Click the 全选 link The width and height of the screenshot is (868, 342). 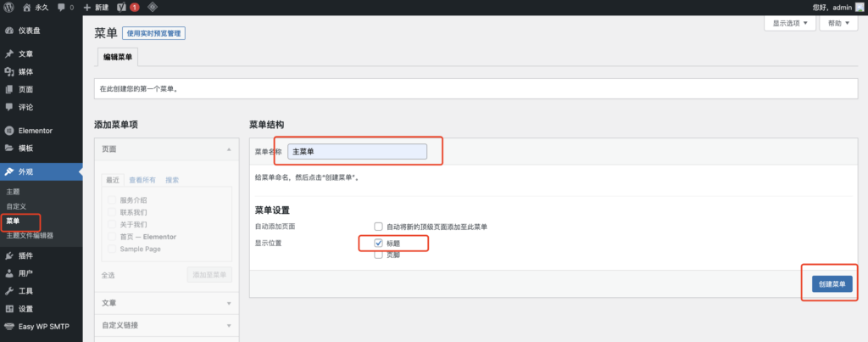pos(108,275)
